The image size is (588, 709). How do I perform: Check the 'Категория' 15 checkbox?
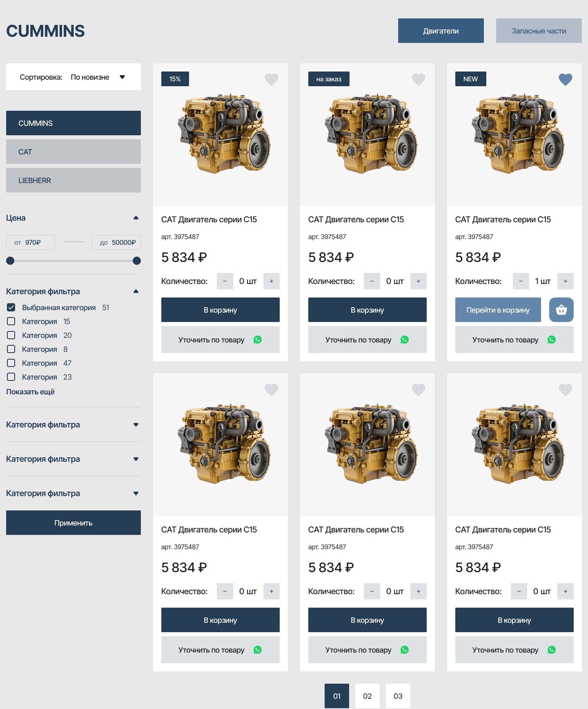coord(11,321)
